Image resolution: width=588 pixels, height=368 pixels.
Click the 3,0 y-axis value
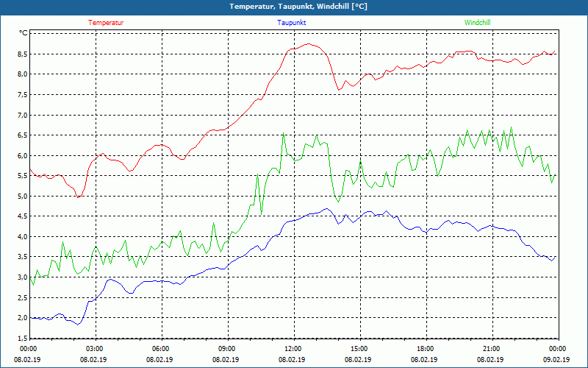[23, 277]
